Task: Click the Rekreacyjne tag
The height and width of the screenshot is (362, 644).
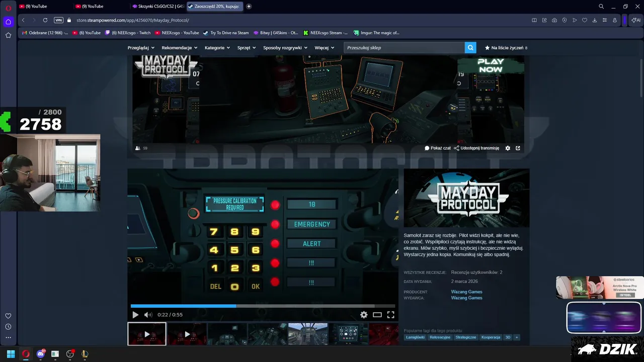Action: click(440, 337)
